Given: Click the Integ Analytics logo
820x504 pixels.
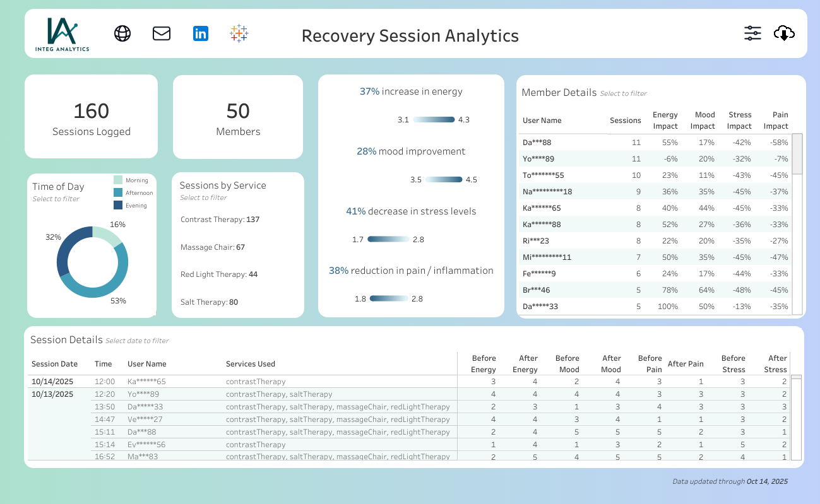Looking at the screenshot, I should 61,33.
